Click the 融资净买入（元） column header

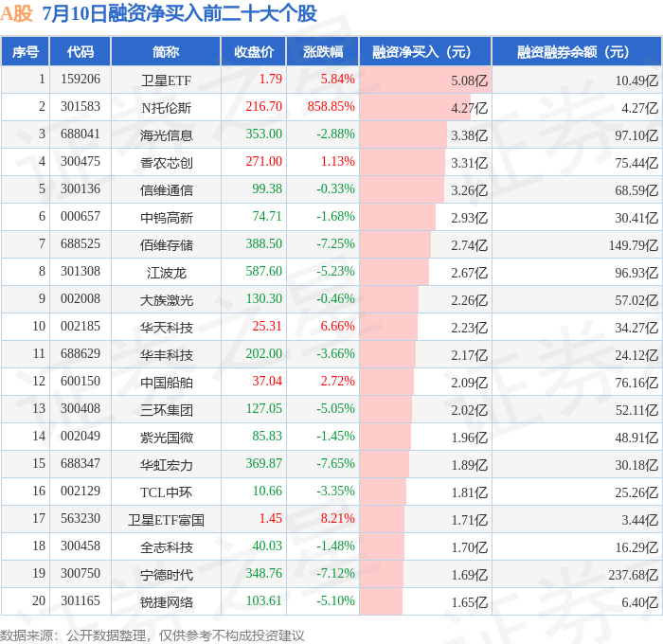coord(425,51)
